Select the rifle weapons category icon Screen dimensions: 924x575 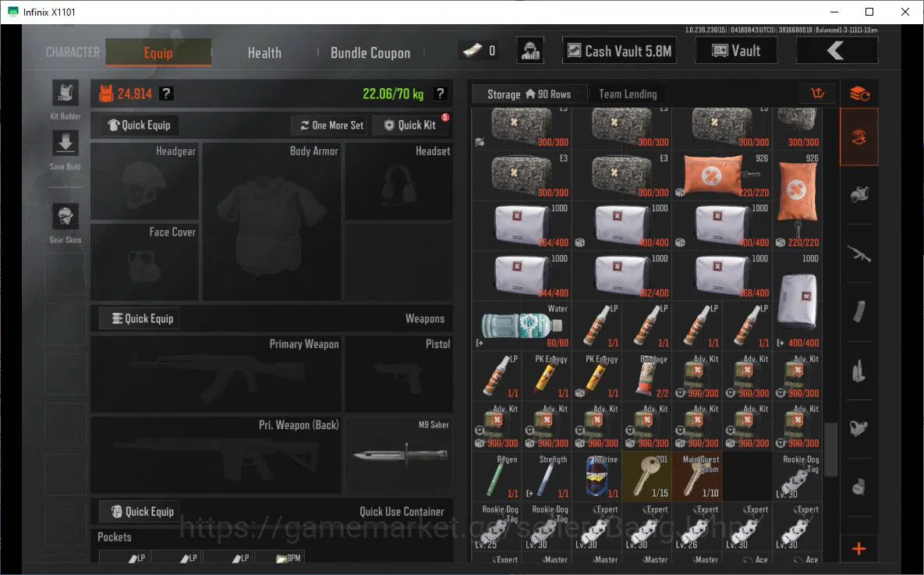click(859, 254)
